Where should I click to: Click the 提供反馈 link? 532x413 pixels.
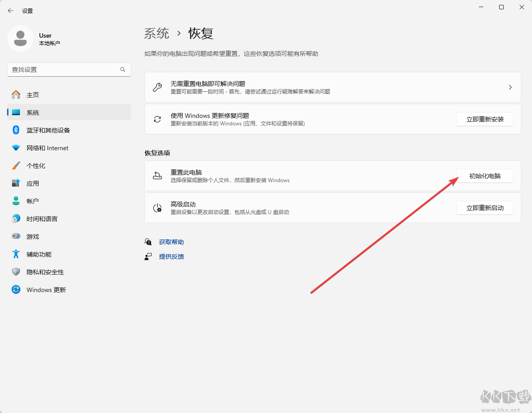coord(171,256)
